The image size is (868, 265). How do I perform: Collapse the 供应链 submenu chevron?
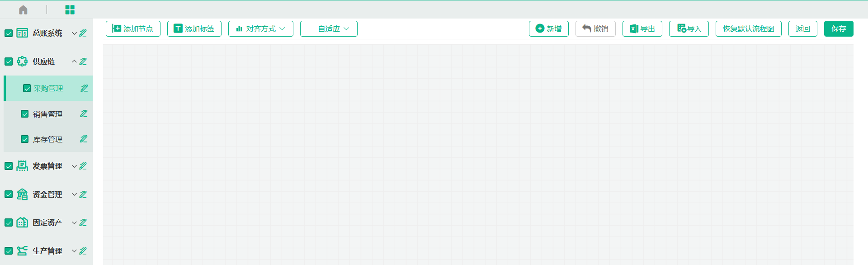pos(74,62)
